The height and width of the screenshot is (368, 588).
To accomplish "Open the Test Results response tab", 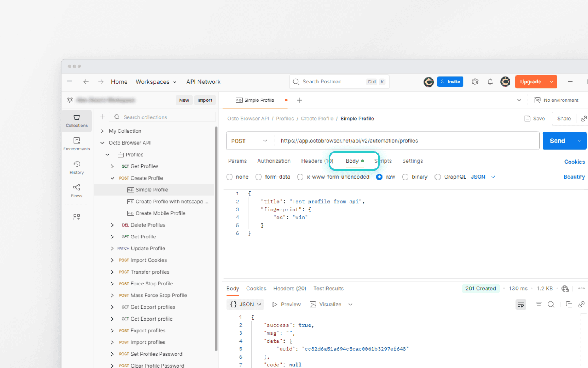I will [329, 289].
